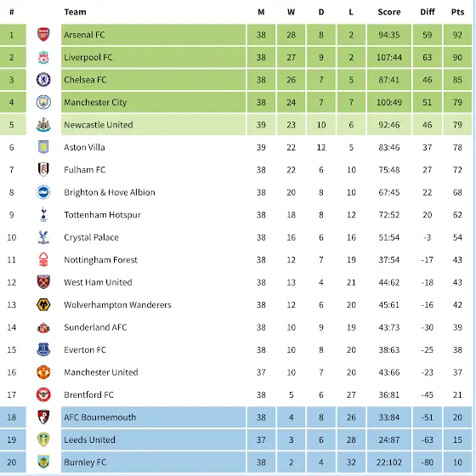Sort table by Diff column header
This screenshot has width=476, height=476.
click(428, 12)
